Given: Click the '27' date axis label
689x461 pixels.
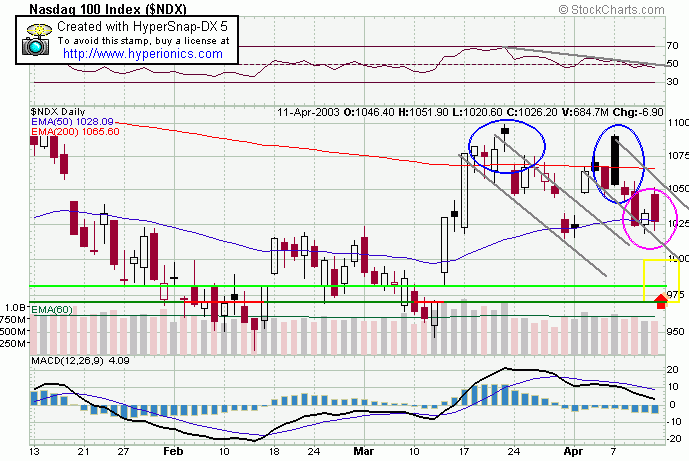Looking at the screenshot, I should [123, 452].
